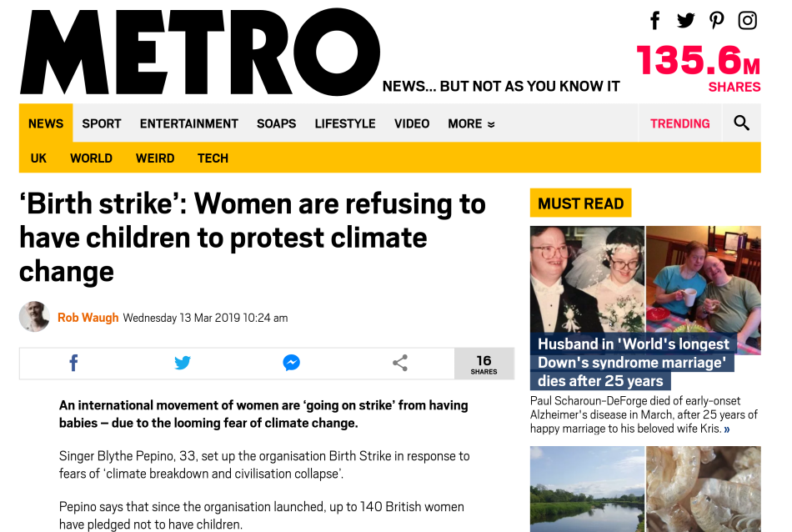Image resolution: width=792 pixels, height=532 pixels.
Task: Open the Down's syndrome marriage story thumbnail
Action: coord(645,290)
